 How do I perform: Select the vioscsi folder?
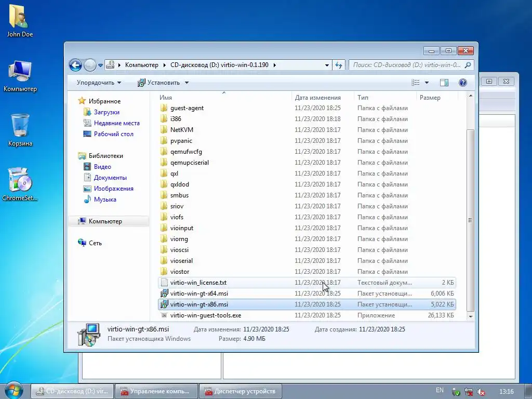pos(179,250)
